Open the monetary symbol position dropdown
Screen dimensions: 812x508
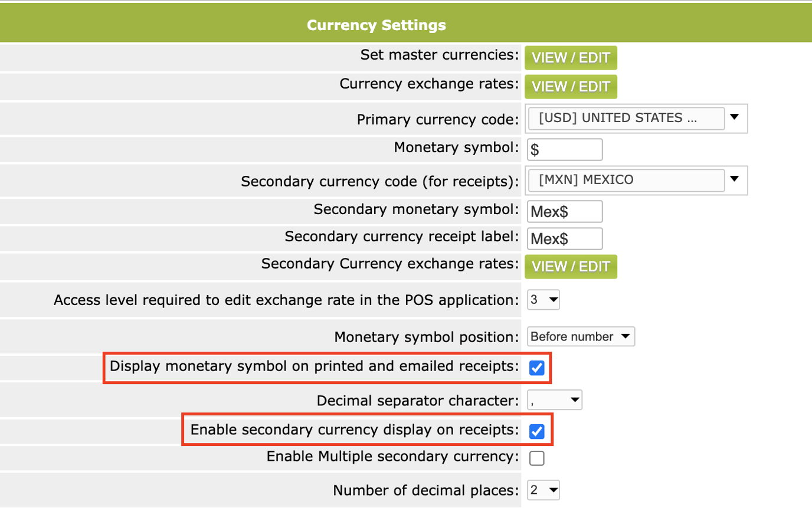580,336
